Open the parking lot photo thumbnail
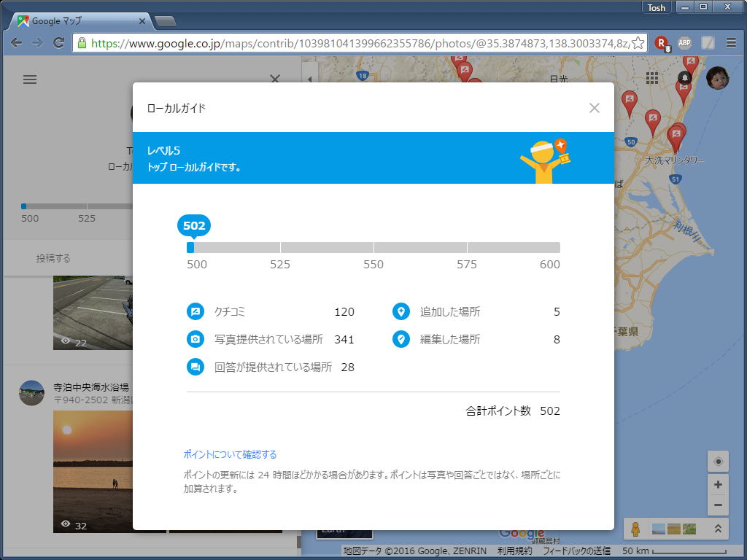 point(93,313)
